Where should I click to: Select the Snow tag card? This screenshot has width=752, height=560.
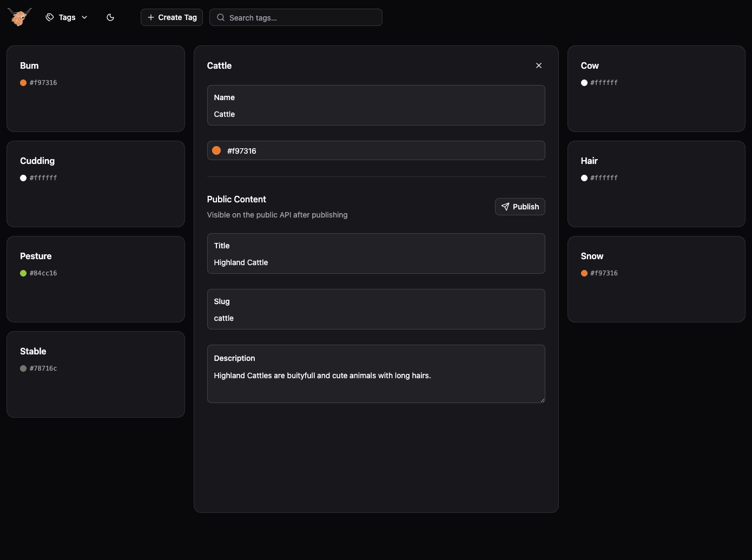[656, 279]
